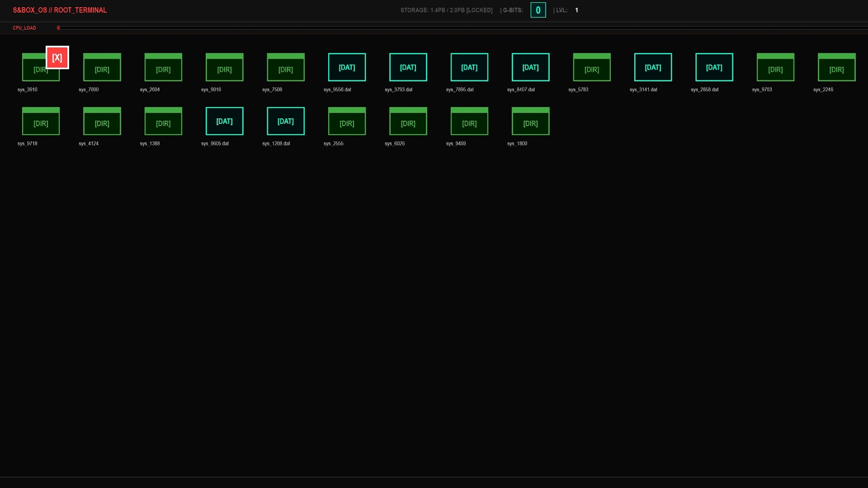Click the S&BOX_OS // ROOT_TERMINAL title
This screenshot has height=488, width=868.
pos(60,10)
